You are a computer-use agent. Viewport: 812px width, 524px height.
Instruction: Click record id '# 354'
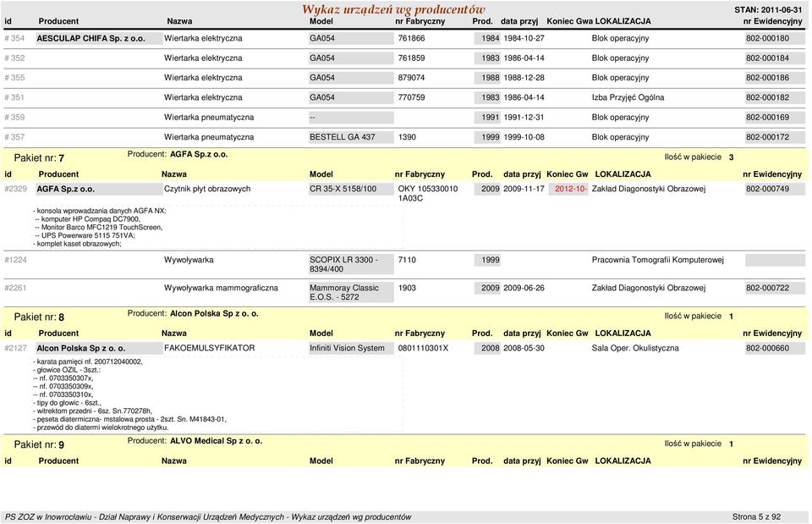(14, 38)
